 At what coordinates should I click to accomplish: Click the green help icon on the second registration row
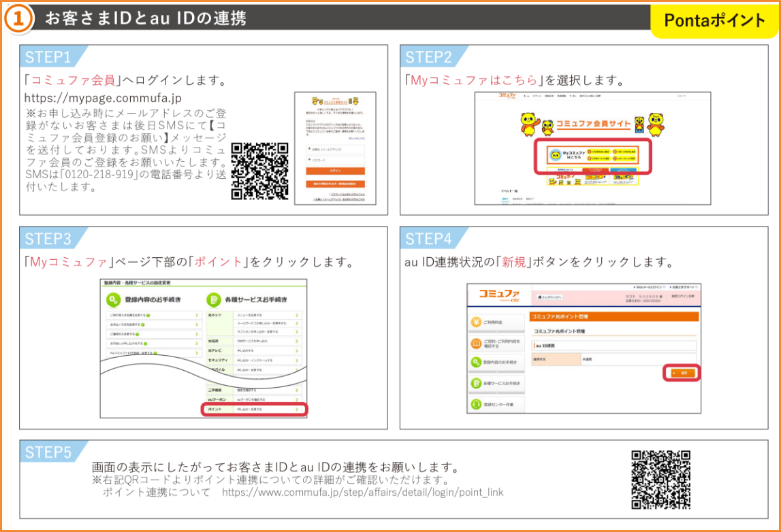coord(143,325)
